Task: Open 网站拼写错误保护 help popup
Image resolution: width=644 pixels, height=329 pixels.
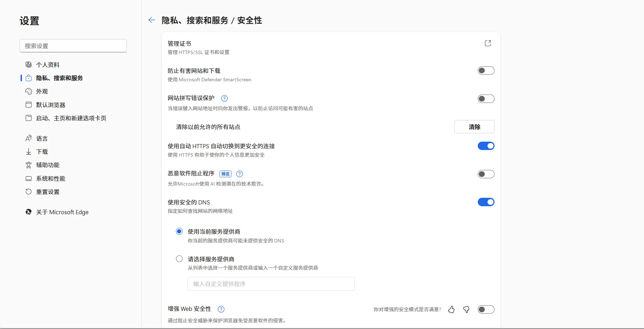Action: (224, 98)
